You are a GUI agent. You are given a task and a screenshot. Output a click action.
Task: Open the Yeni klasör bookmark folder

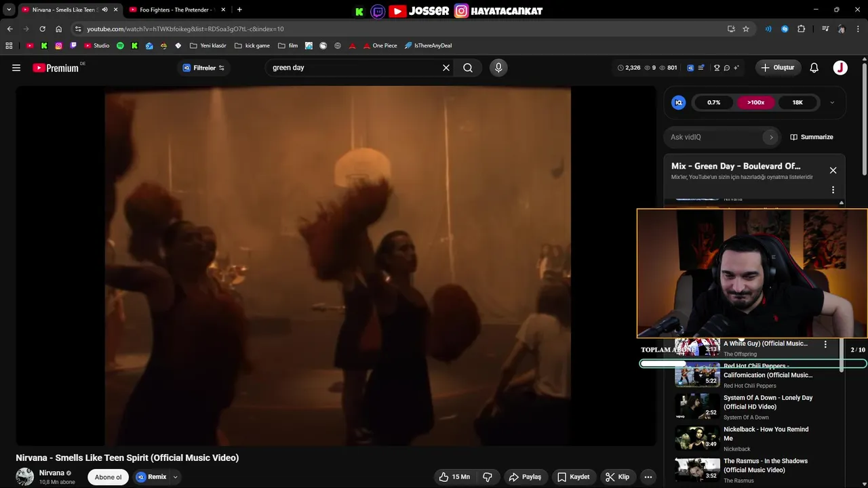[208, 45]
